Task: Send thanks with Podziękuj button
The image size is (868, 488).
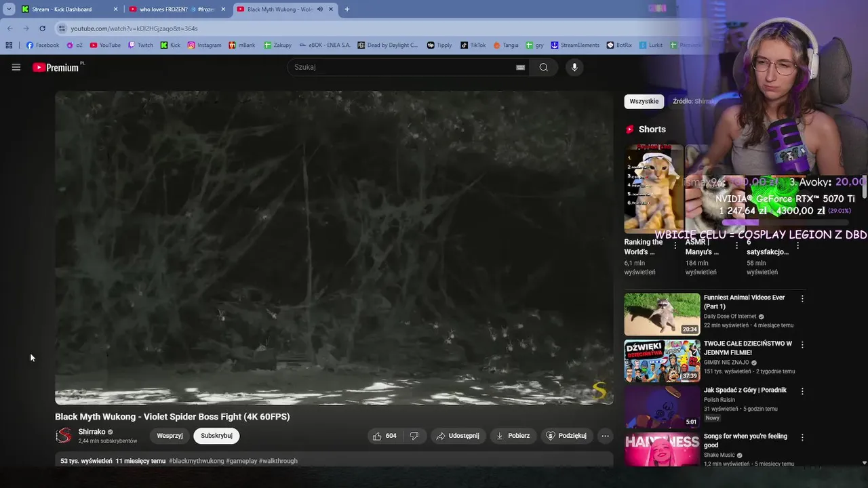Action: (x=567, y=436)
